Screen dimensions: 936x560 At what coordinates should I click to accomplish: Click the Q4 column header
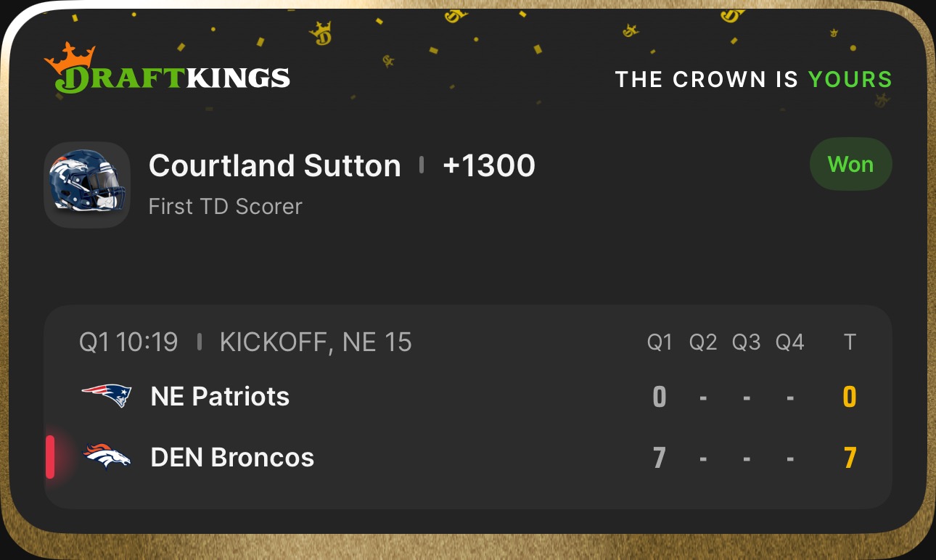(789, 342)
